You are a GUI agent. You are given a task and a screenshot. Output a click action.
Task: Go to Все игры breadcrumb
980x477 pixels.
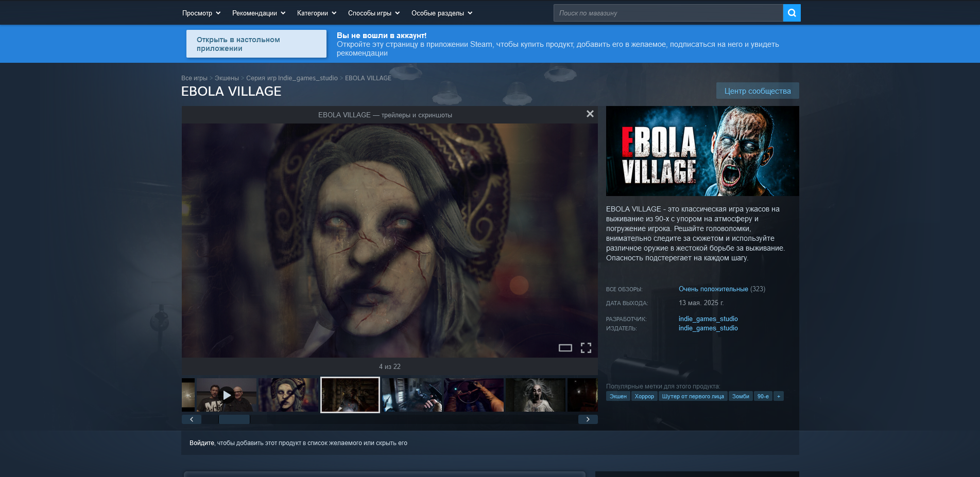[194, 78]
